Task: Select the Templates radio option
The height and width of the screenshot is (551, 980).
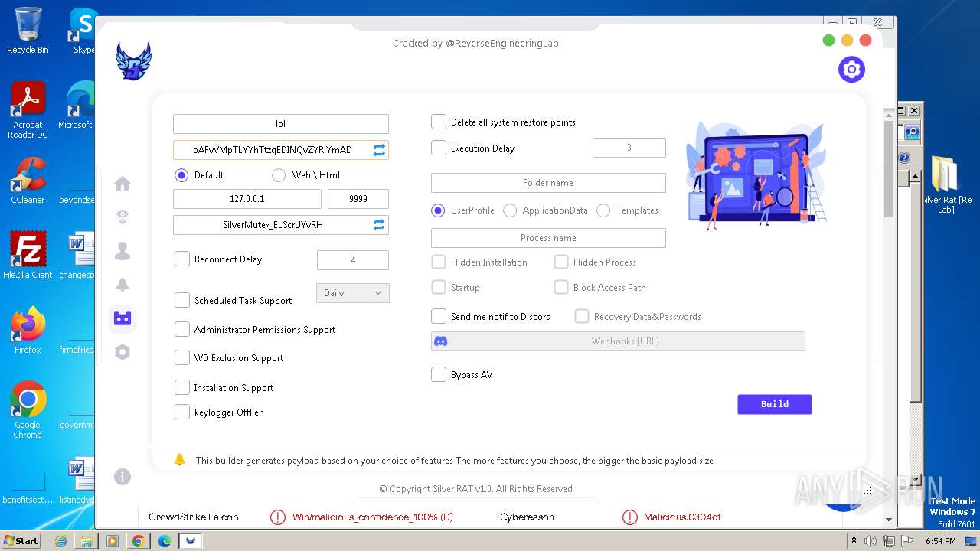Action: [603, 210]
